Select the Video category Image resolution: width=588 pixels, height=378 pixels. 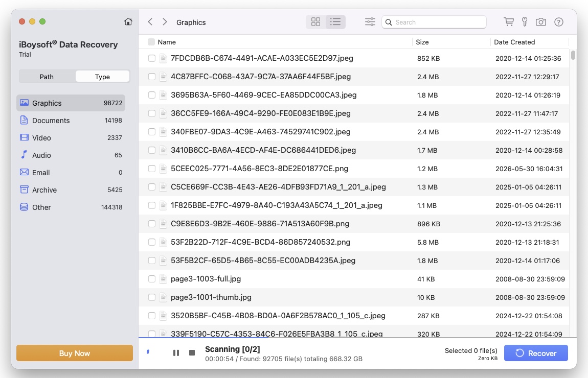[71, 137]
